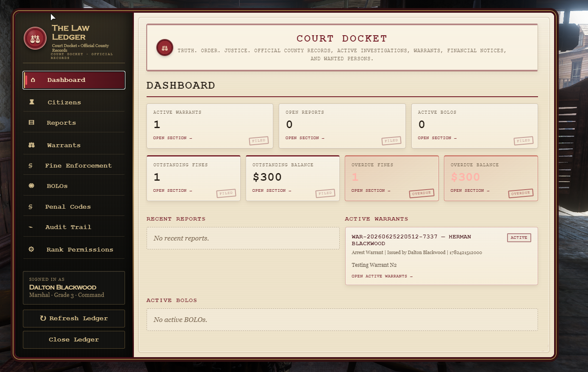Viewport: 588px width, 372px height.
Task: Click the Dashboard home icon
Action: 33,80
